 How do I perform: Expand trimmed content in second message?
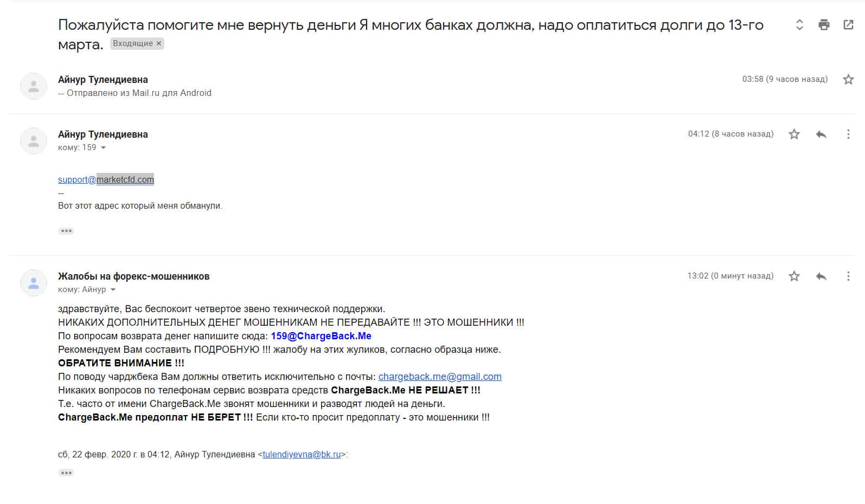[x=66, y=231]
